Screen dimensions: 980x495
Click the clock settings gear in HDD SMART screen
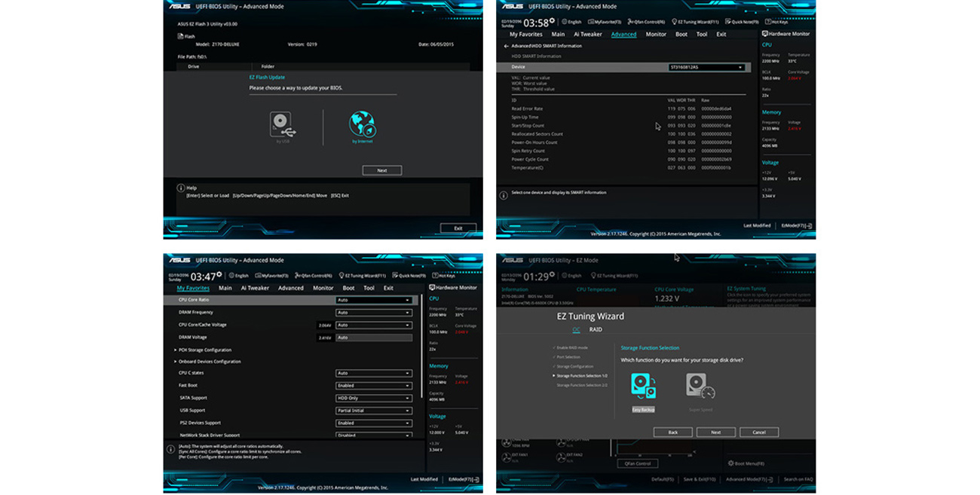coord(553,20)
